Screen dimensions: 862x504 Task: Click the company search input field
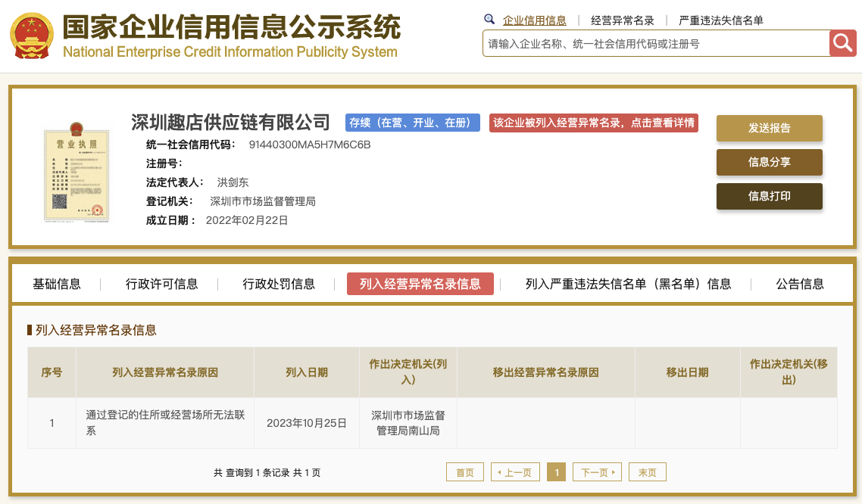coord(656,43)
